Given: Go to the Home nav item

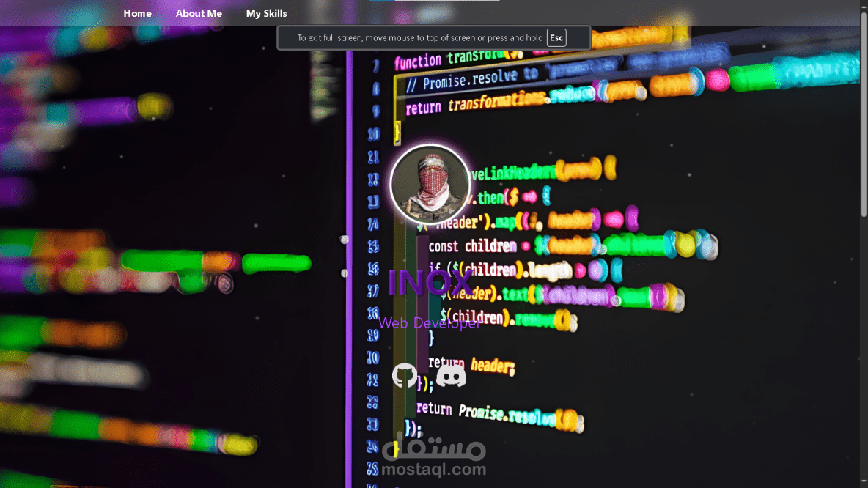Looking at the screenshot, I should pos(137,13).
